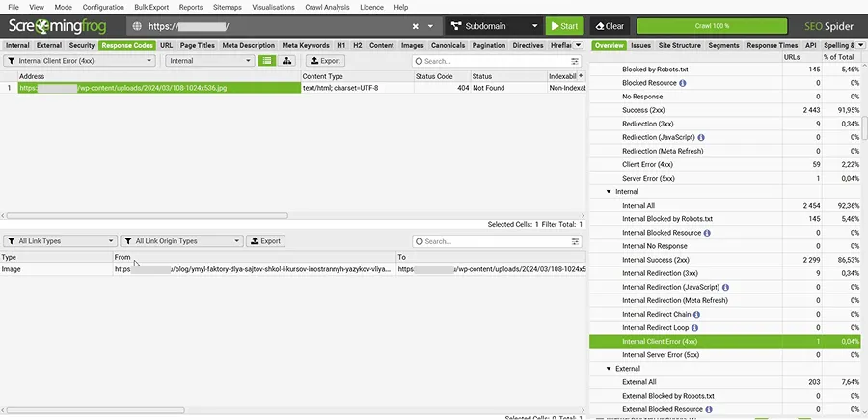Switch to the Issues tab
This screenshot has height=420, width=868.
click(640, 46)
